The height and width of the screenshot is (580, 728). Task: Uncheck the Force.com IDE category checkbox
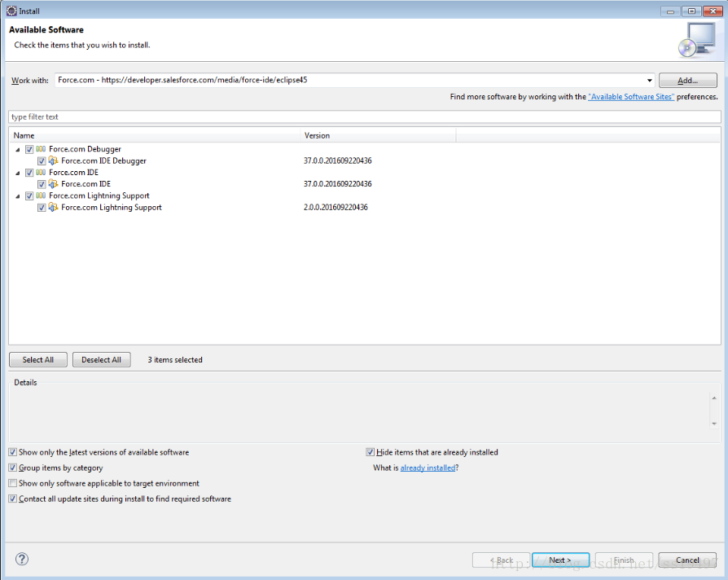click(29, 172)
